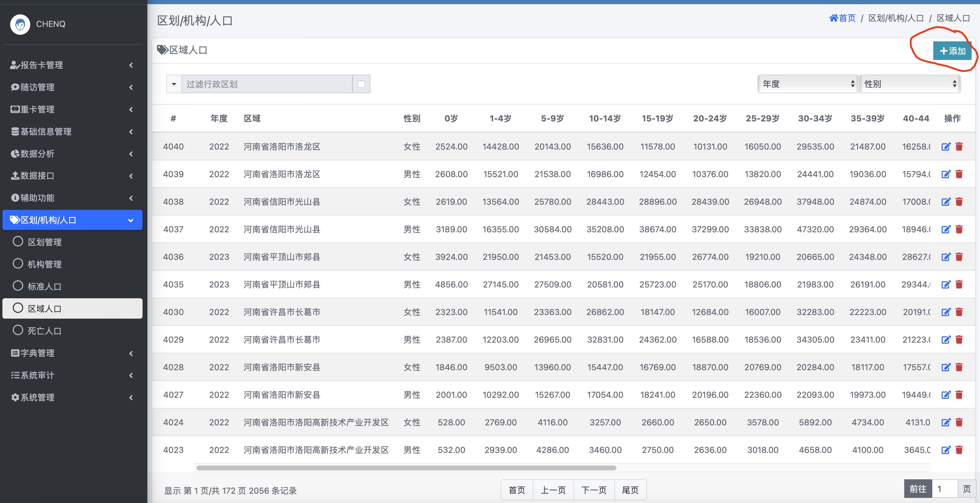
Task: Click the edit icon for row 4040
Action: coord(946,147)
